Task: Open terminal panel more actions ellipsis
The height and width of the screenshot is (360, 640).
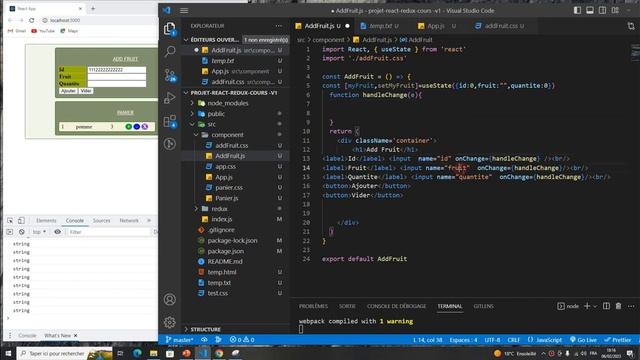Action: point(631,306)
